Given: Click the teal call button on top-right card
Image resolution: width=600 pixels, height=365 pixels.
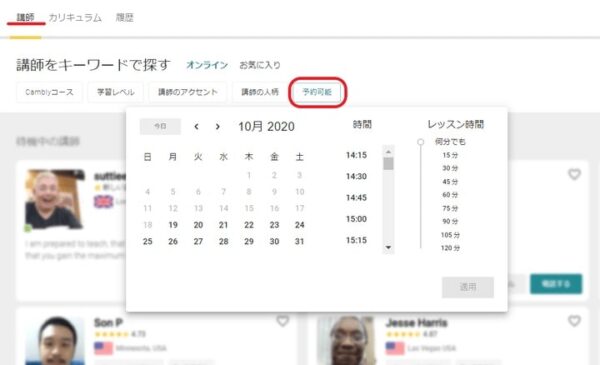Looking at the screenshot, I should point(556,284).
